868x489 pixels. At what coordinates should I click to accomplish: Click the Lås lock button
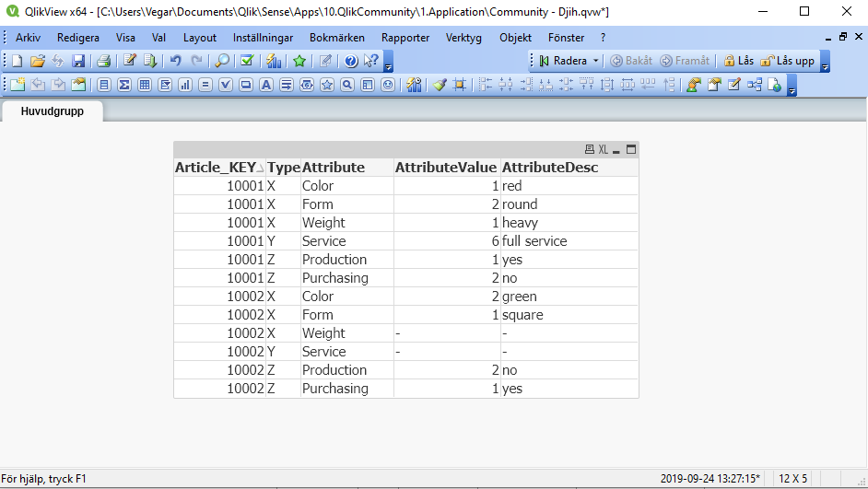(738, 61)
